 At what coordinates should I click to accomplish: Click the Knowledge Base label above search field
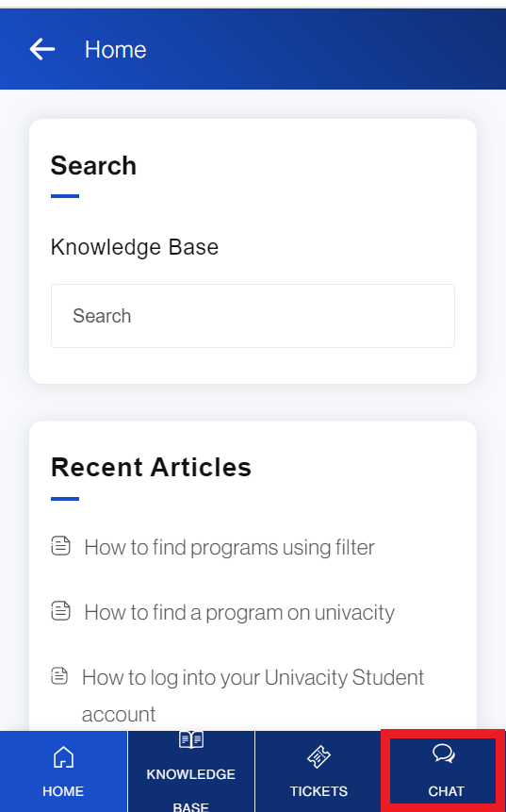(x=135, y=247)
